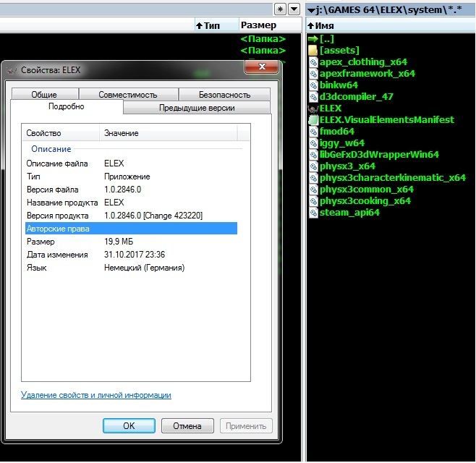Click the disabled Применить button
This screenshot has width=476, height=463.
(246, 425)
